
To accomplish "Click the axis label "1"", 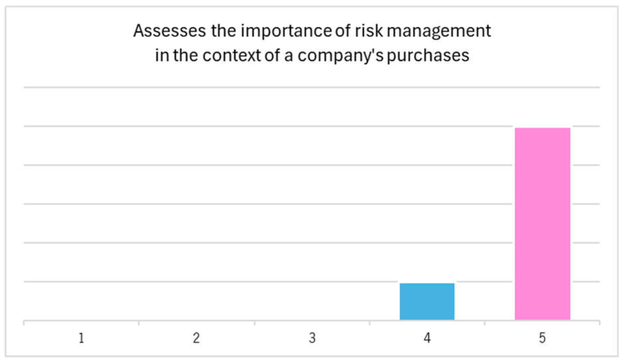I will point(81,338).
